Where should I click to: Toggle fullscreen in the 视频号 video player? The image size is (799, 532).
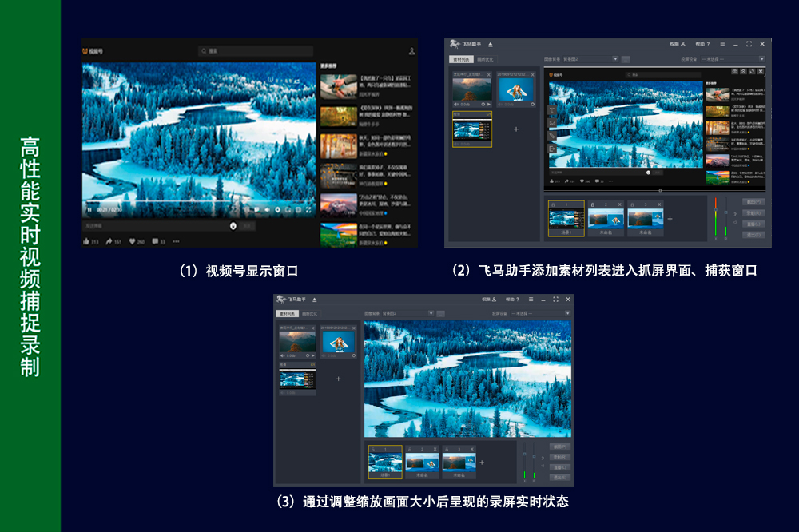[309, 210]
